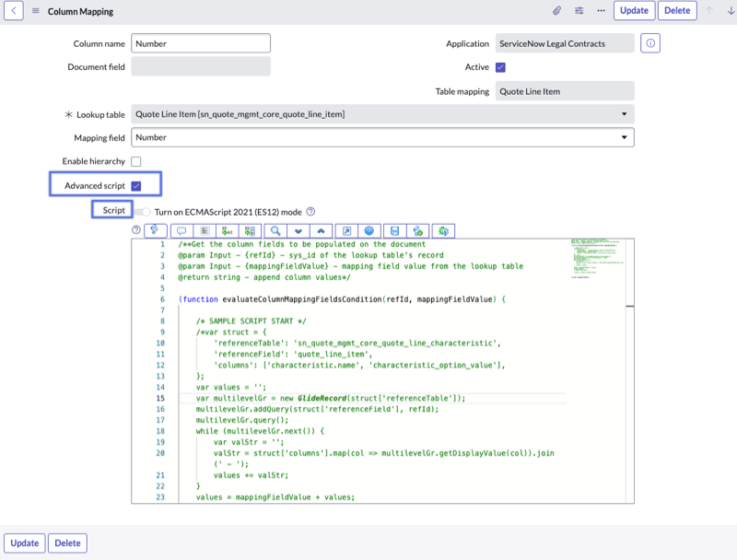Click into Column name input field
737x560 pixels.
(x=201, y=43)
